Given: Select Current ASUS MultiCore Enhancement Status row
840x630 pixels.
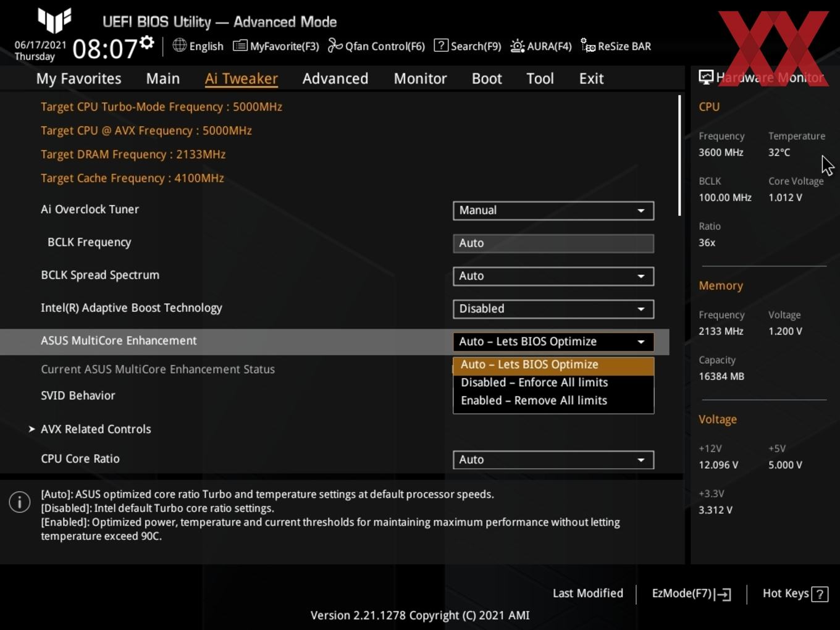Looking at the screenshot, I should tap(157, 369).
